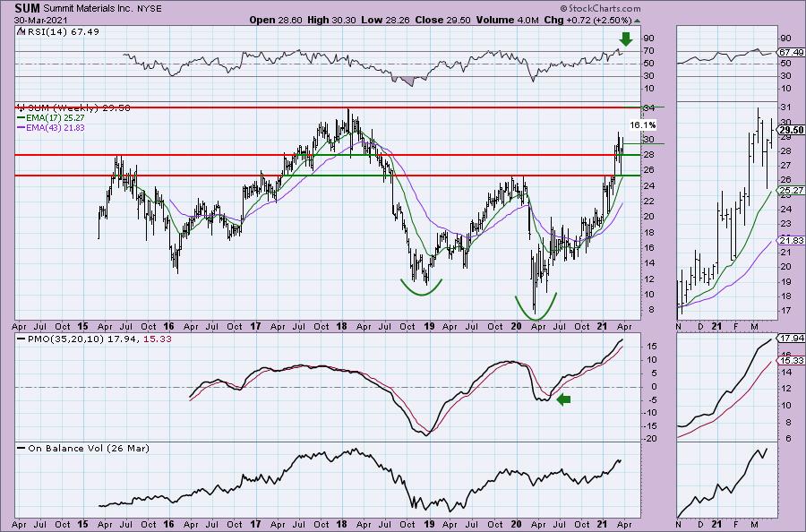This screenshot has width=806, height=532.
Task: Click the D month label on bottom zoomed axis
Action: coord(700,524)
